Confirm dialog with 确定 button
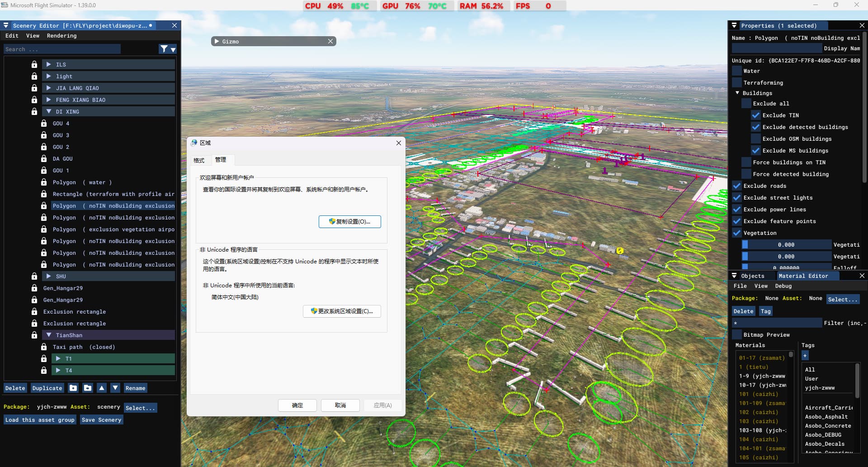Viewport: 868px width, 467px height. pyautogui.click(x=297, y=405)
